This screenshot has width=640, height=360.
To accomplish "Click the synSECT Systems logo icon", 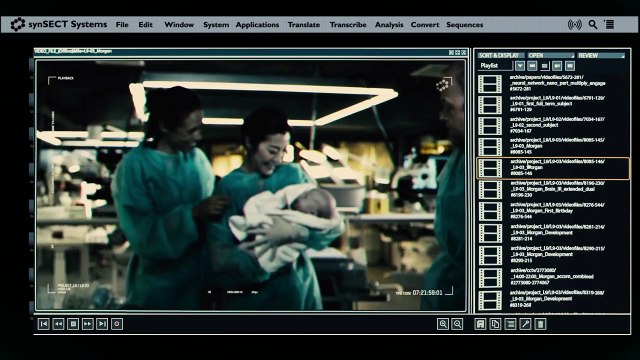I will (x=18, y=24).
